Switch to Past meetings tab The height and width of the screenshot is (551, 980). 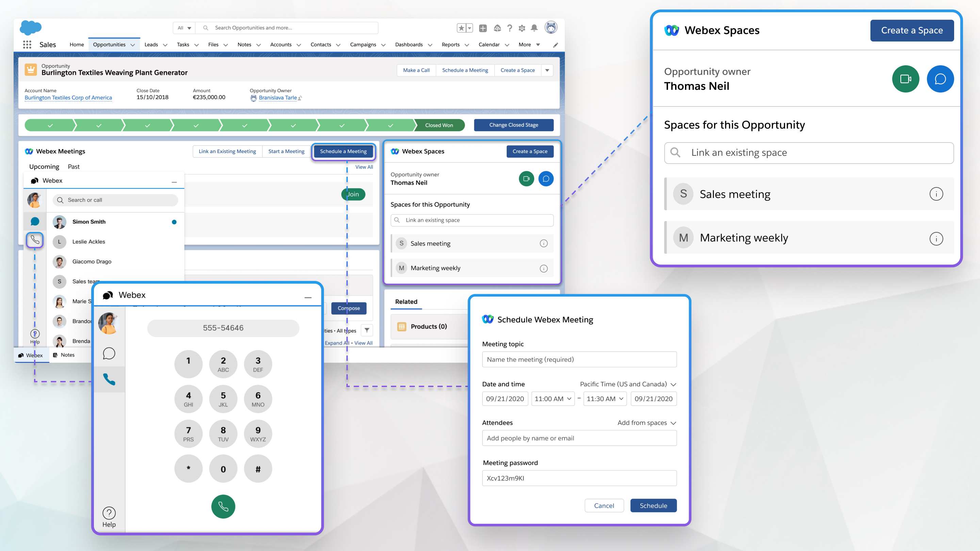(x=73, y=167)
